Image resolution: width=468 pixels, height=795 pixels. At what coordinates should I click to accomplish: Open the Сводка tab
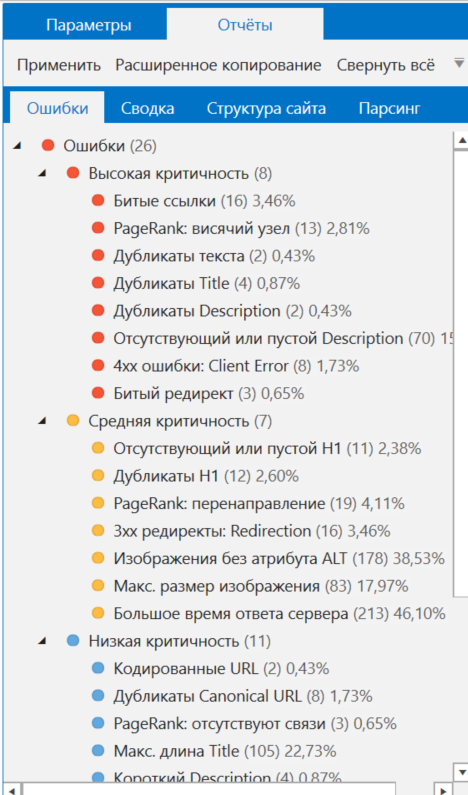tap(148, 108)
